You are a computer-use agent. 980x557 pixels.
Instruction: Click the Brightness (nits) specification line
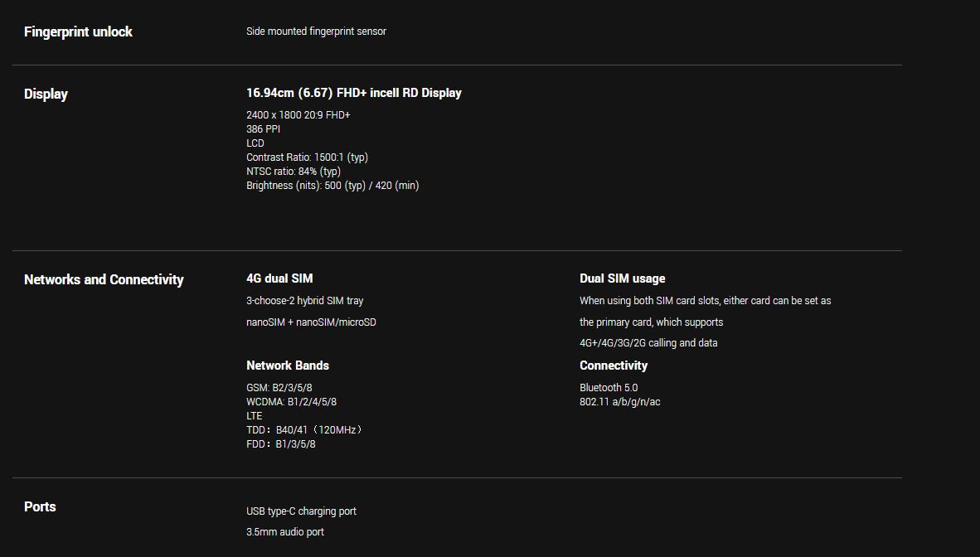332,186
